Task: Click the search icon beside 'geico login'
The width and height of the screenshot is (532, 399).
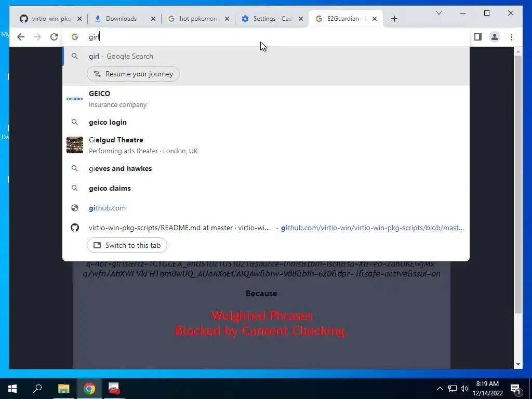Action: tap(75, 122)
